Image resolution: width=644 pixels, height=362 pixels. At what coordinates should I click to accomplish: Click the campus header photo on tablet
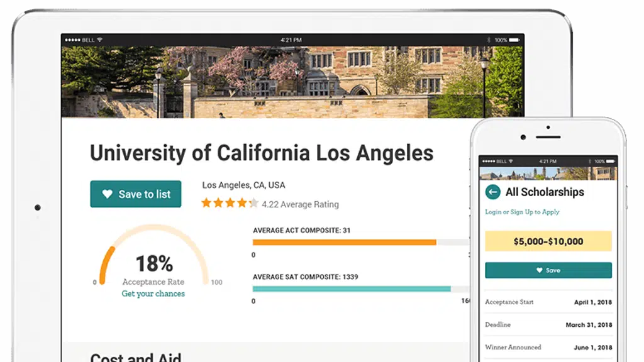[x=292, y=82]
